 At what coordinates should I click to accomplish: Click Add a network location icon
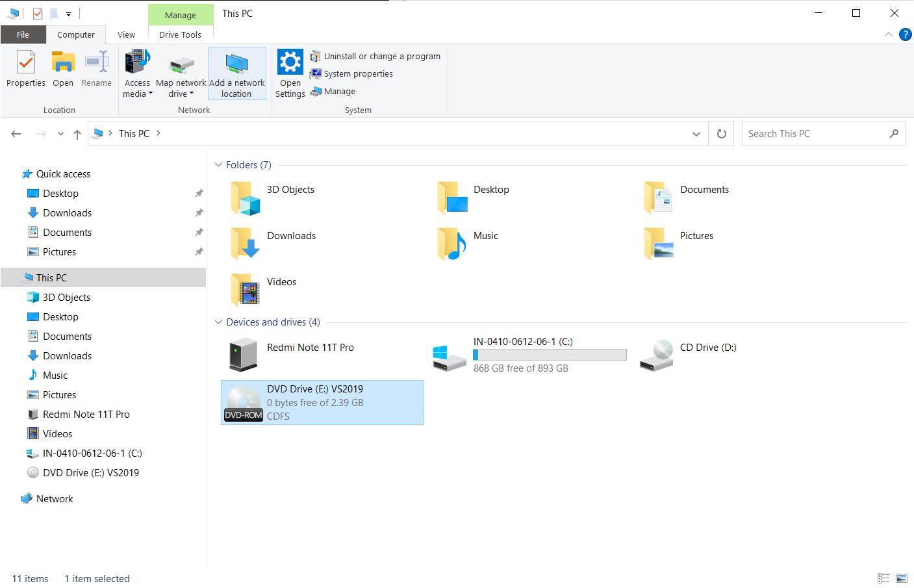tap(236, 72)
